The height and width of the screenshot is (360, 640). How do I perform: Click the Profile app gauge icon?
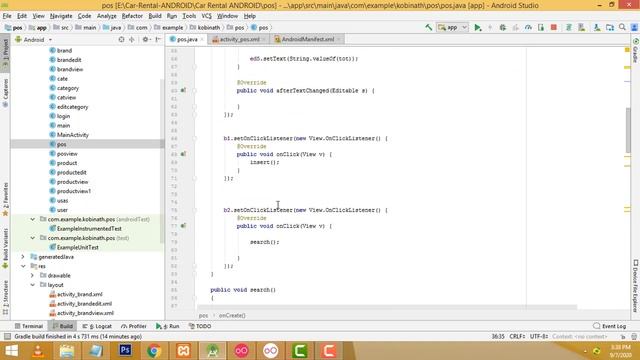(x=528, y=27)
